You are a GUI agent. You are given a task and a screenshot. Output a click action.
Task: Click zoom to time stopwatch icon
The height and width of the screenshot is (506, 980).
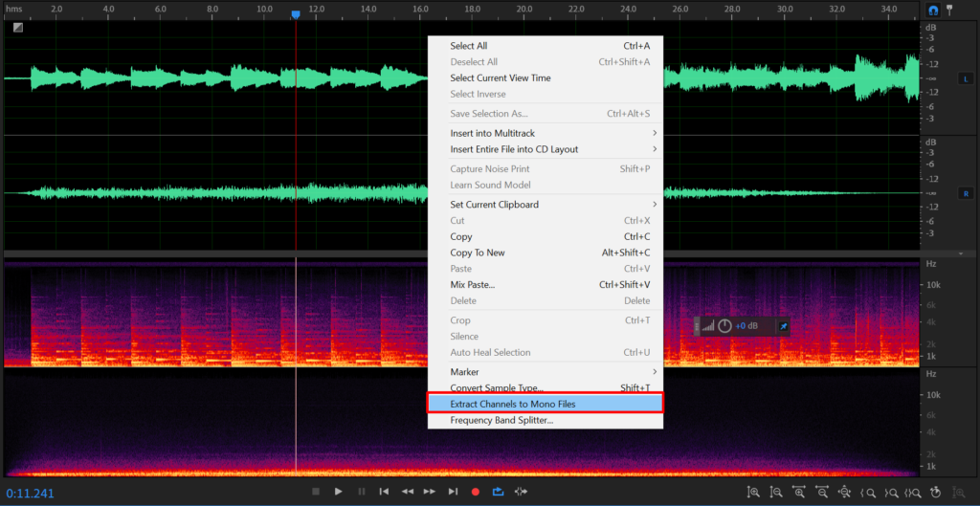tap(936, 492)
